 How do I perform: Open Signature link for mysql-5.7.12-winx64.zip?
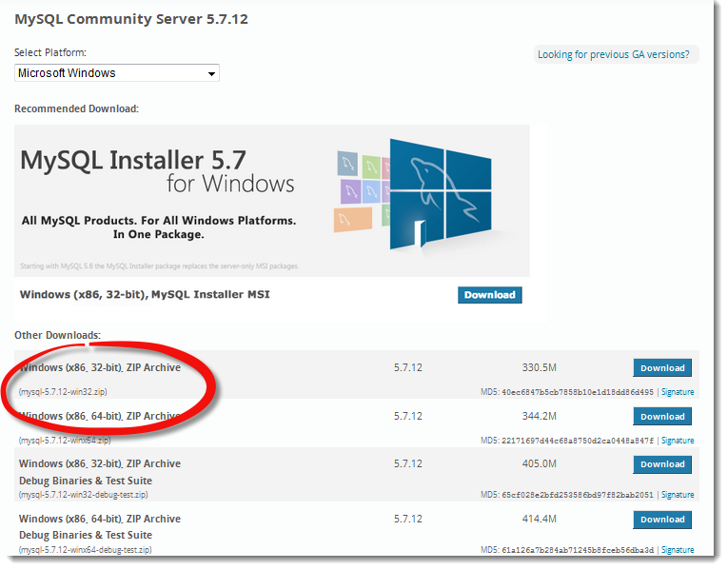[x=678, y=440]
